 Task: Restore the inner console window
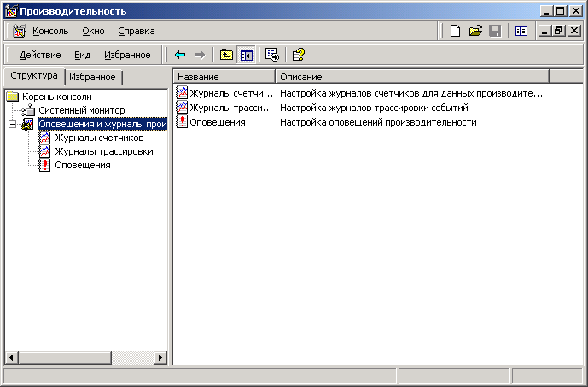pyautogui.click(x=558, y=31)
